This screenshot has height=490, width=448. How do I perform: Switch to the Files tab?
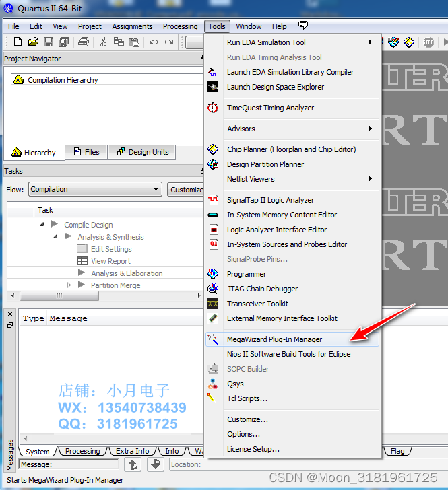click(87, 152)
